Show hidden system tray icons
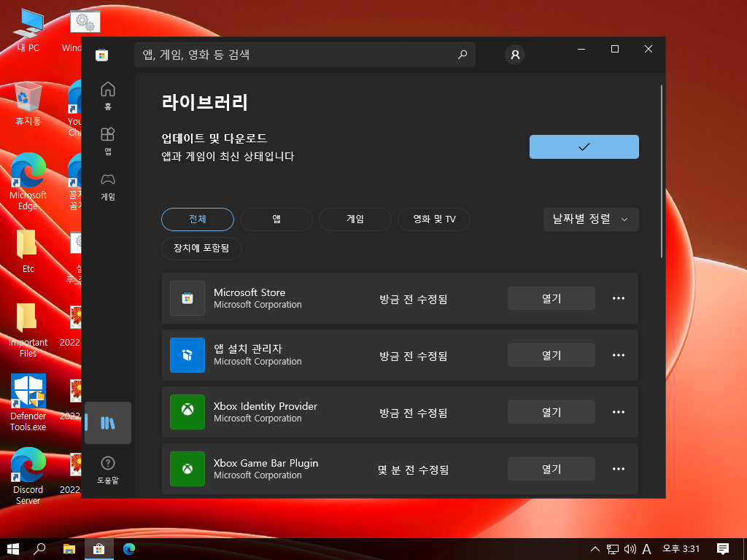The height and width of the screenshot is (560, 747). tap(595, 549)
